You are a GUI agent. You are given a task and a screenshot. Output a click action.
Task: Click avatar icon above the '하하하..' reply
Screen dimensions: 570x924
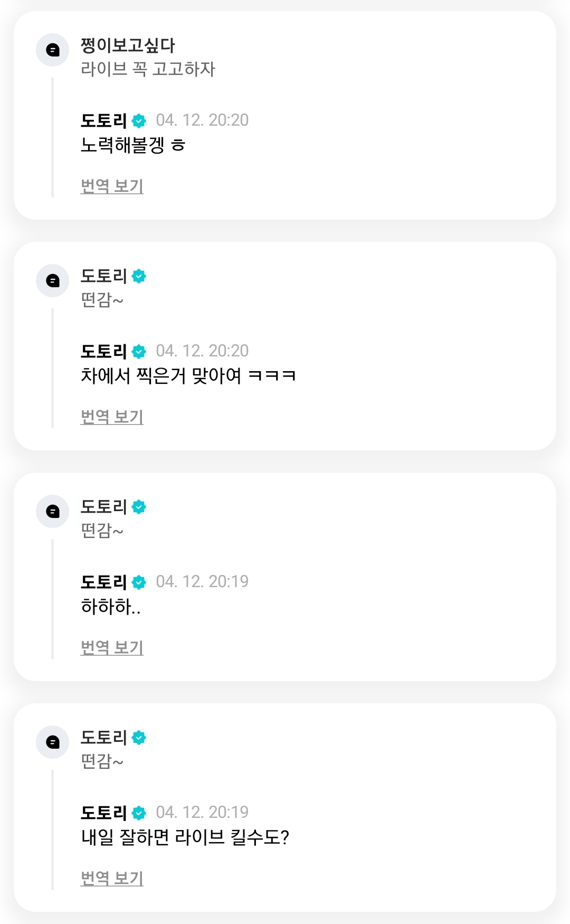coord(52,511)
